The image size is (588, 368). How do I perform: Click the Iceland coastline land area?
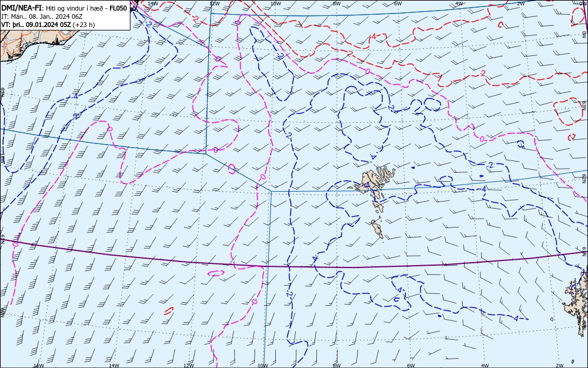coord(34,42)
